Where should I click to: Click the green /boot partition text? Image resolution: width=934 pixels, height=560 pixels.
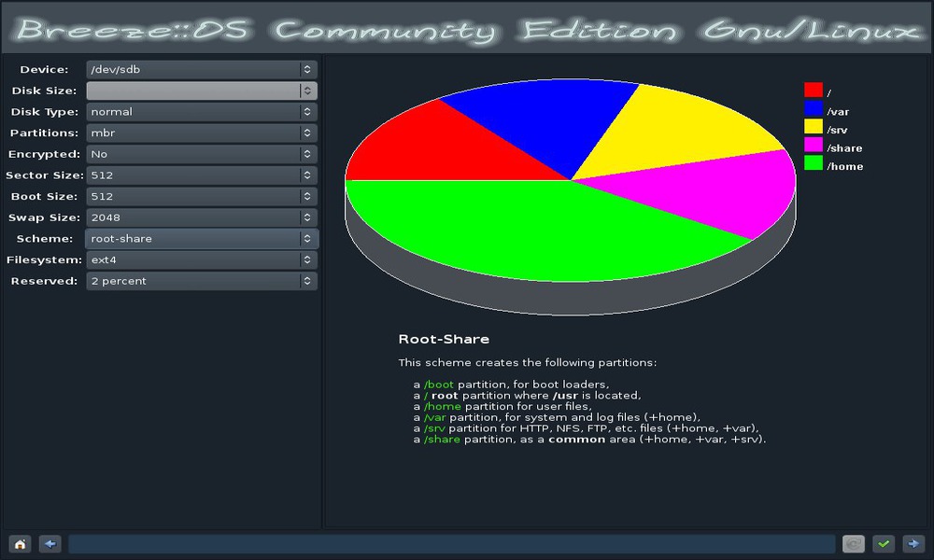click(439, 385)
